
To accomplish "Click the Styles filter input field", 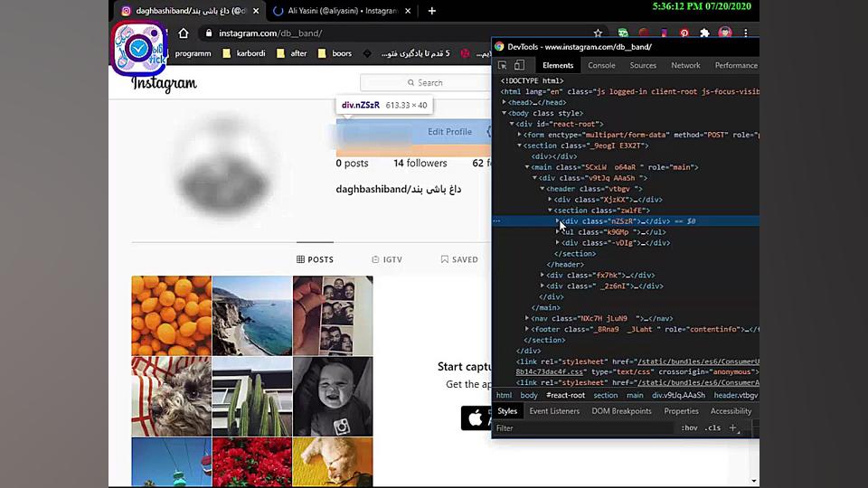I will [584, 428].
